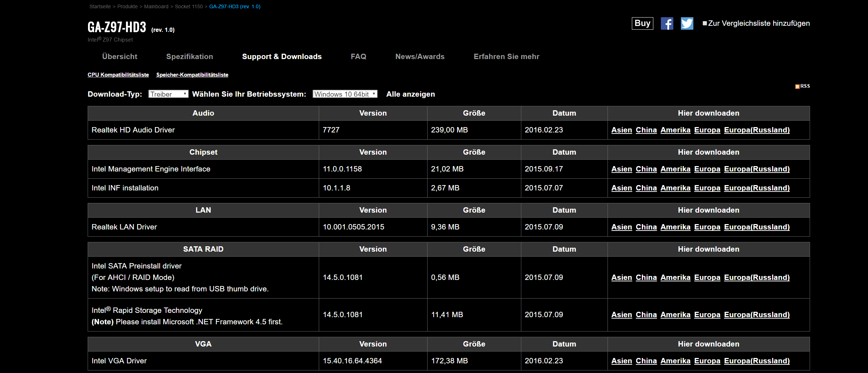Go to Socket 1150 breadcrumb
Viewport: 868px width, 373px height.
point(189,6)
